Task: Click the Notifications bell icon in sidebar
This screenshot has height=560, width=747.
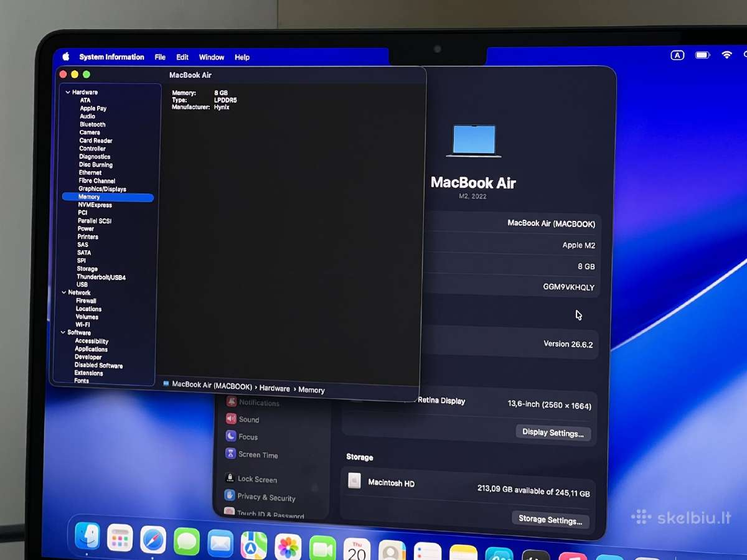Action: click(x=232, y=401)
